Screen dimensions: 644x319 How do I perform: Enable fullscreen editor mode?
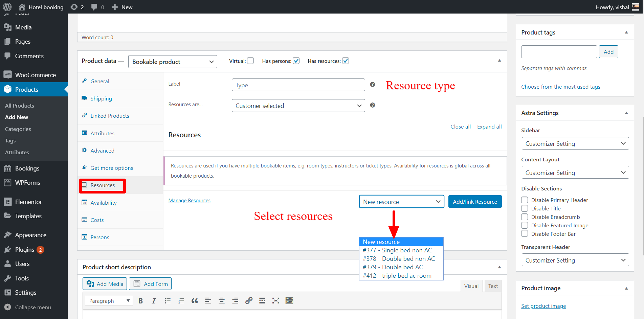pyautogui.click(x=276, y=301)
